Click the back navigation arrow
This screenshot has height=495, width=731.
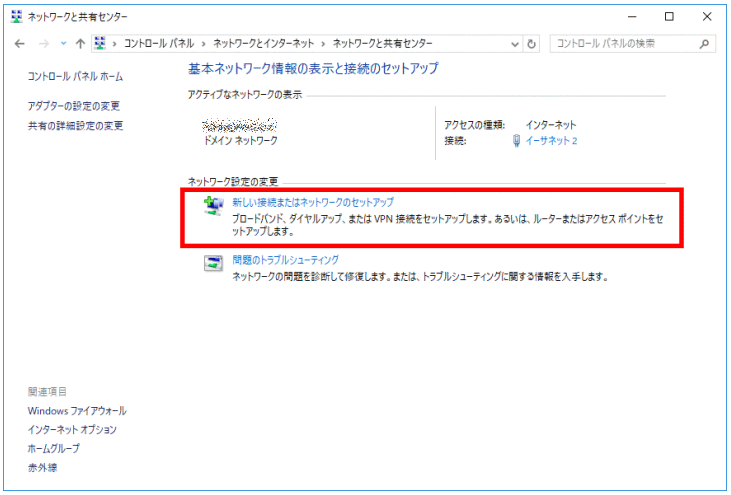[x=20, y=44]
